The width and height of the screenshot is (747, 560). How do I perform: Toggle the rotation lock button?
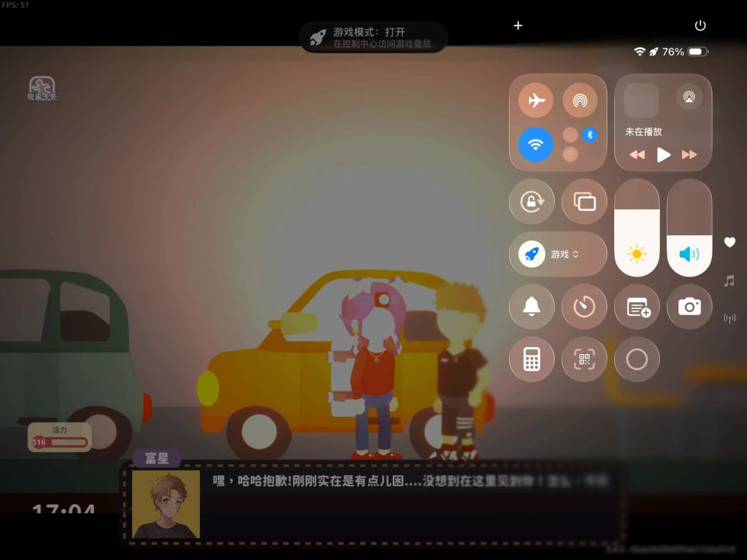[531, 202]
